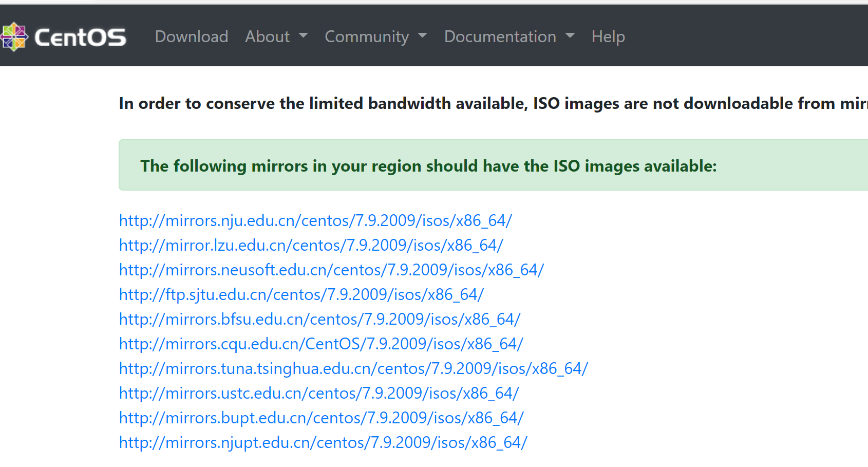Click the caret arrow beside About
Screen dimensions: 868x467
303,35
